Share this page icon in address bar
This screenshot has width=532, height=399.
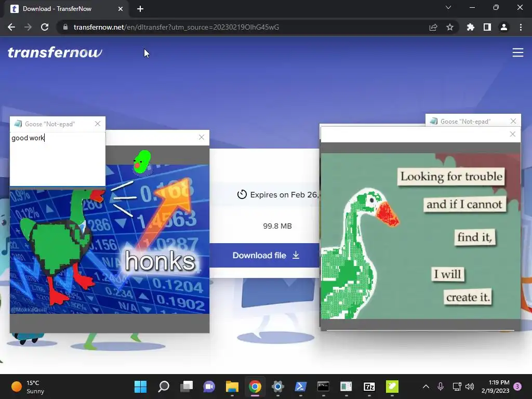(x=433, y=27)
